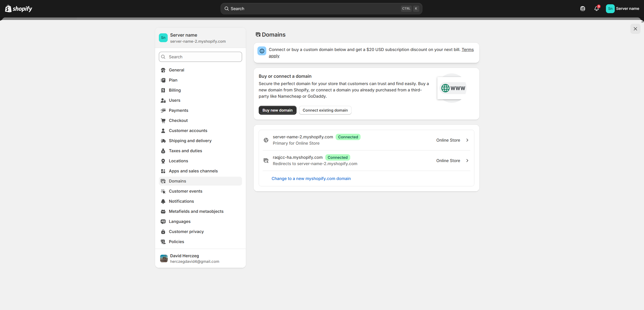Click the Billing icon in settings sidebar
Image resolution: width=644 pixels, height=310 pixels.
click(163, 90)
